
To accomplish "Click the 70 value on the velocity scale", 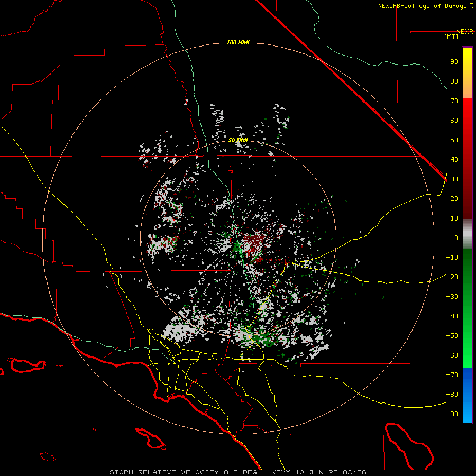I will pos(454,101).
